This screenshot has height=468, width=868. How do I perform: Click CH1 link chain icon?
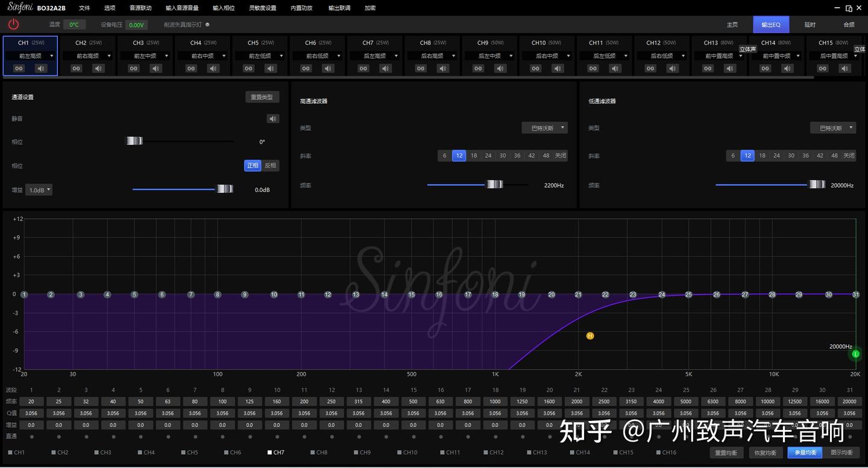(x=19, y=68)
